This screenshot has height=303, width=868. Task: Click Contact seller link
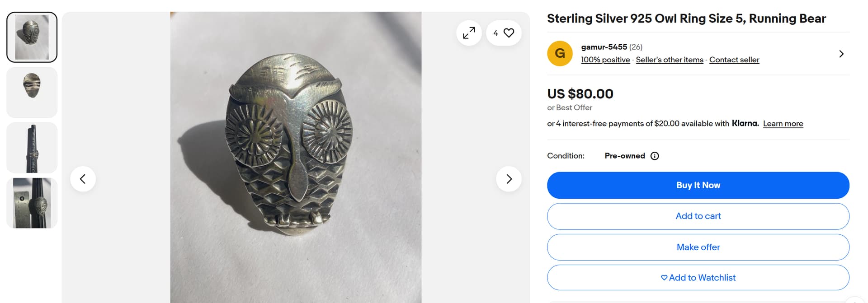pyautogui.click(x=734, y=60)
